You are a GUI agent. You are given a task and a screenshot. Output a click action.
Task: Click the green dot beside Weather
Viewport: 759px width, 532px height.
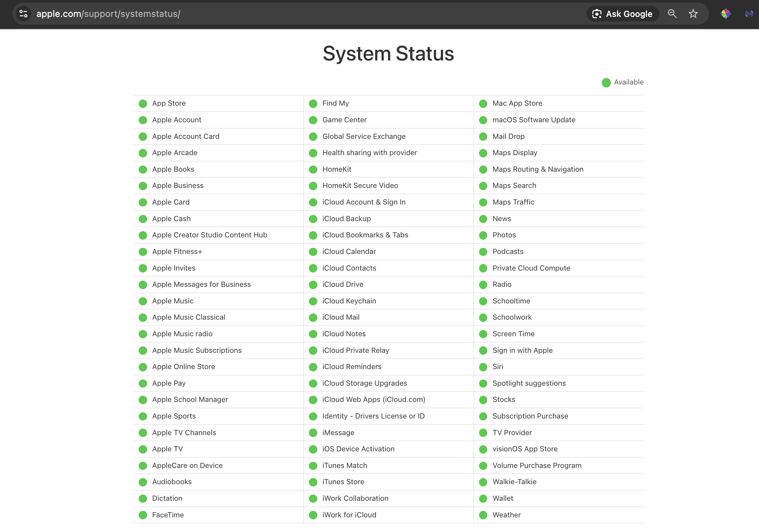coord(483,515)
